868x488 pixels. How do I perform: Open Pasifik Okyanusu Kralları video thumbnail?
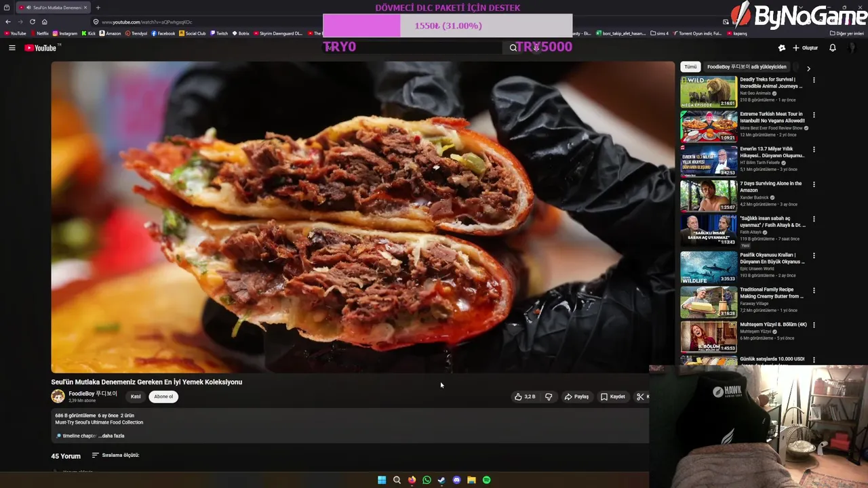709,266
